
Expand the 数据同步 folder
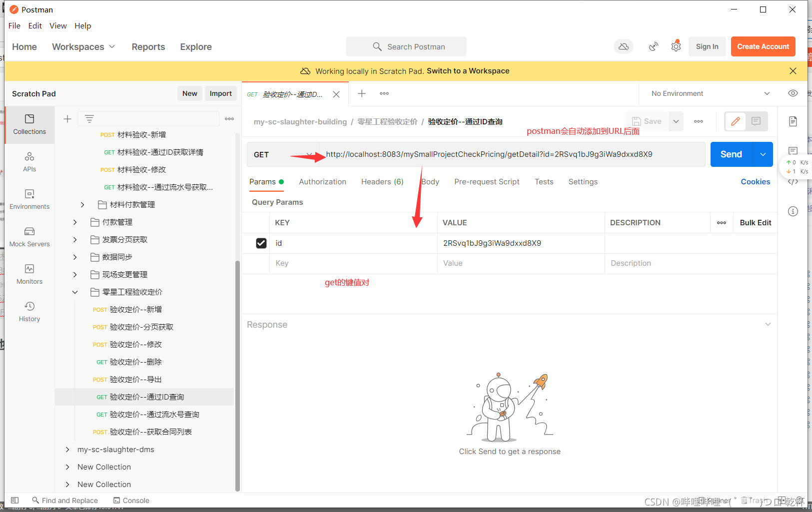(x=75, y=257)
